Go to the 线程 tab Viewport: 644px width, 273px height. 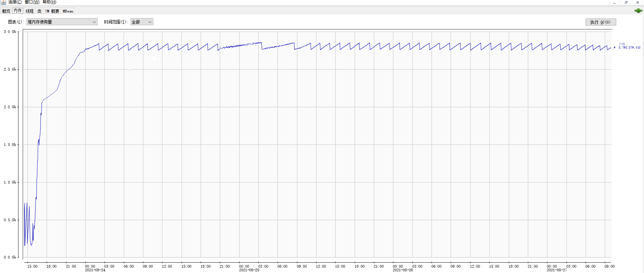tap(30, 11)
